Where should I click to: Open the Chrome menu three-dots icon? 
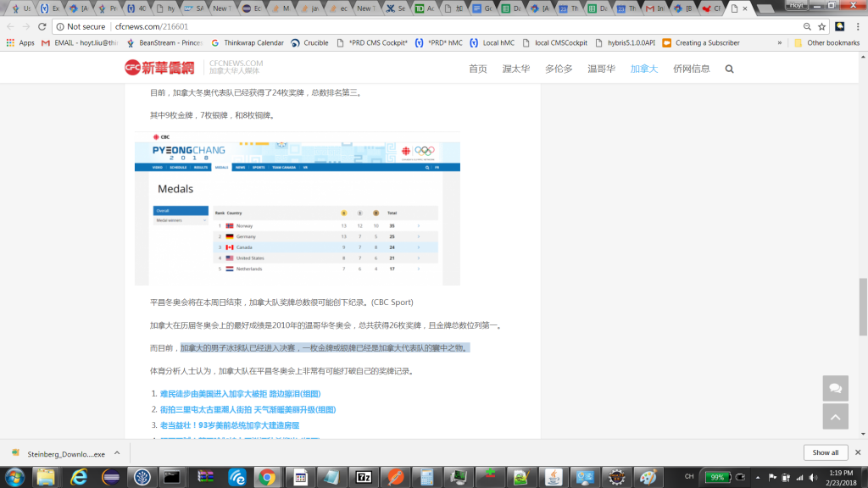tap(856, 26)
